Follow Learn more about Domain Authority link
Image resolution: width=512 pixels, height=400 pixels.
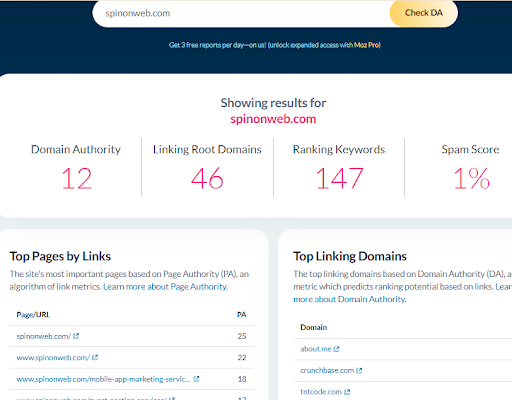click(350, 299)
